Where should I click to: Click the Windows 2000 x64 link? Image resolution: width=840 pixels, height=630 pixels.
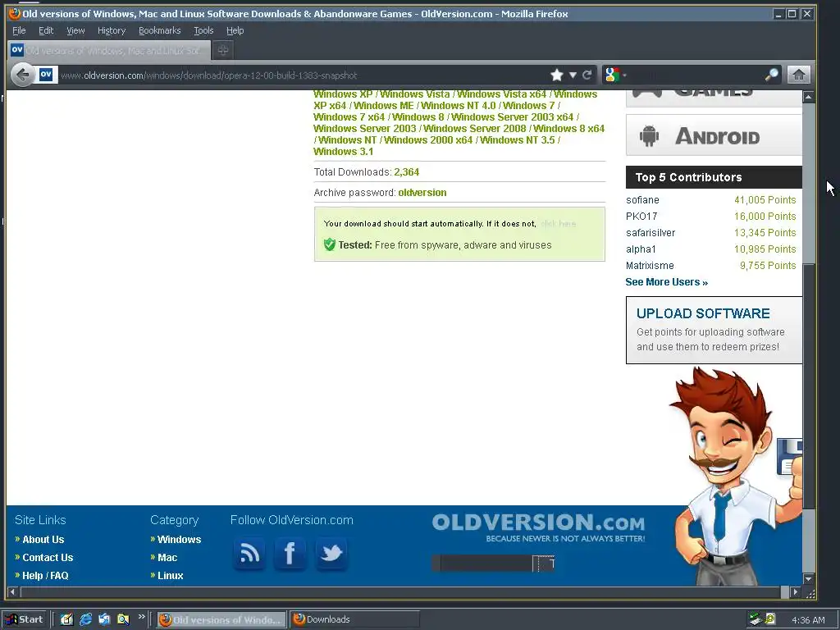click(x=428, y=139)
